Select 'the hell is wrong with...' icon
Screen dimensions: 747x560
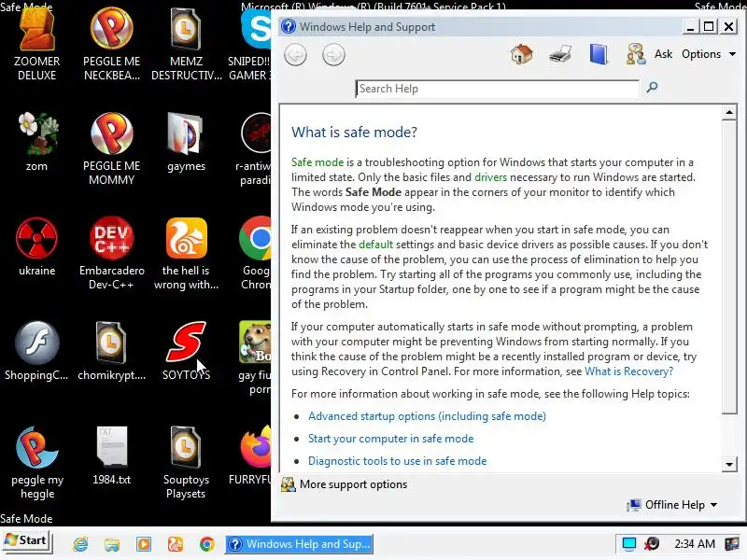[186, 254]
